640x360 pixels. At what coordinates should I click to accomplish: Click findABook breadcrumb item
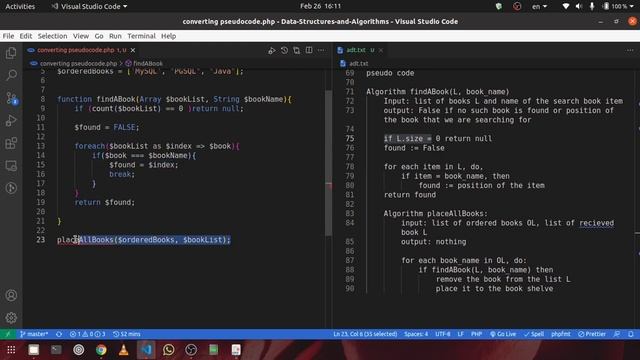(144, 63)
